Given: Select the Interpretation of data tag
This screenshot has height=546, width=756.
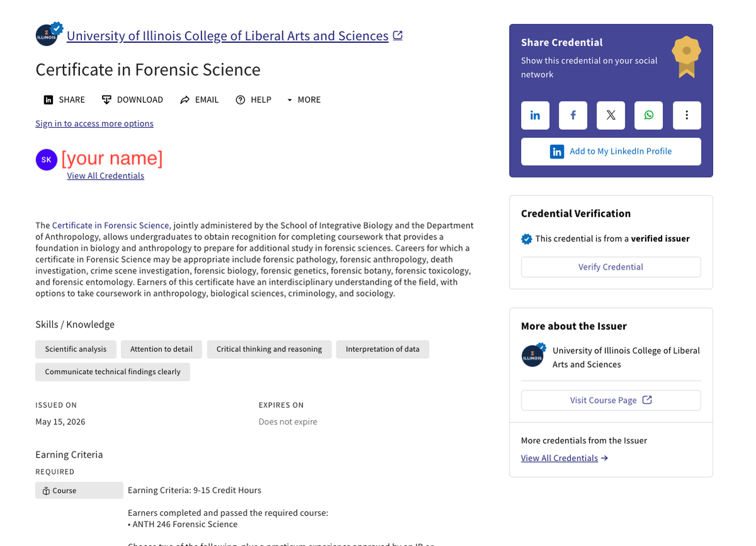Looking at the screenshot, I should [382, 349].
